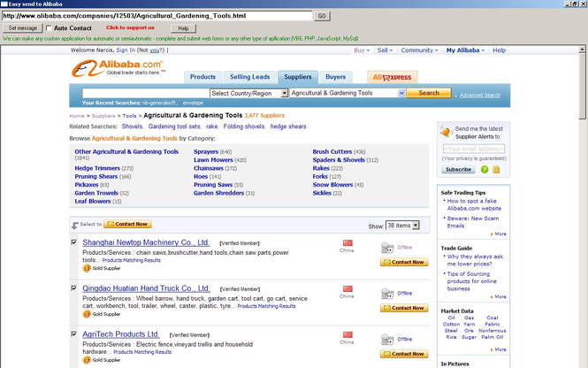The width and height of the screenshot is (588, 368).
Task: Open the Help link in top navigation
Action: click(499, 50)
